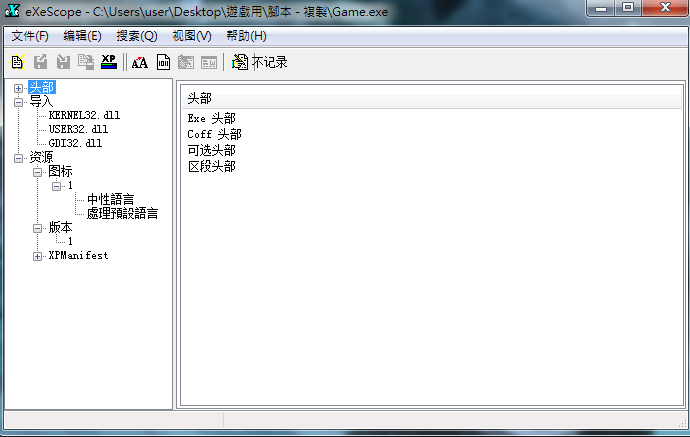This screenshot has height=437, width=690.
Task: Click the 头部 list column header
Action: coord(431,98)
